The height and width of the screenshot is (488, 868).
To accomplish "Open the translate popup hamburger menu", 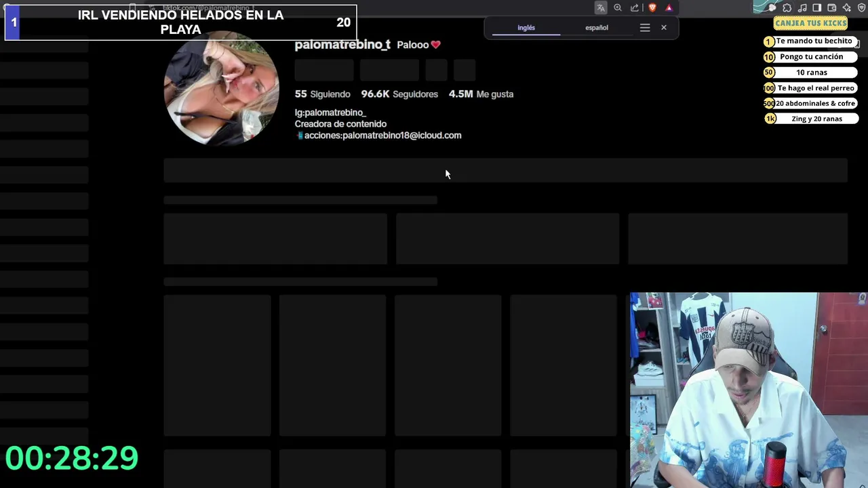I will pyautogui.click(x=645, y=28).
